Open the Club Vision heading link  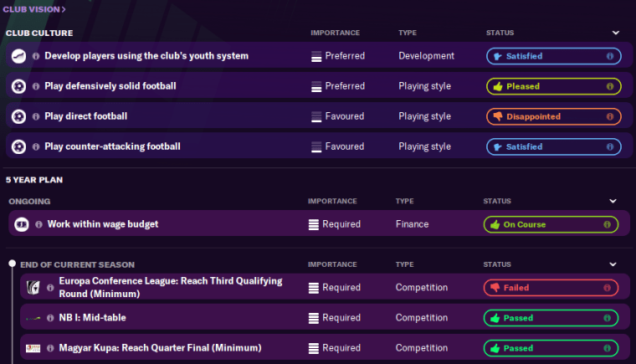(34, 9)
